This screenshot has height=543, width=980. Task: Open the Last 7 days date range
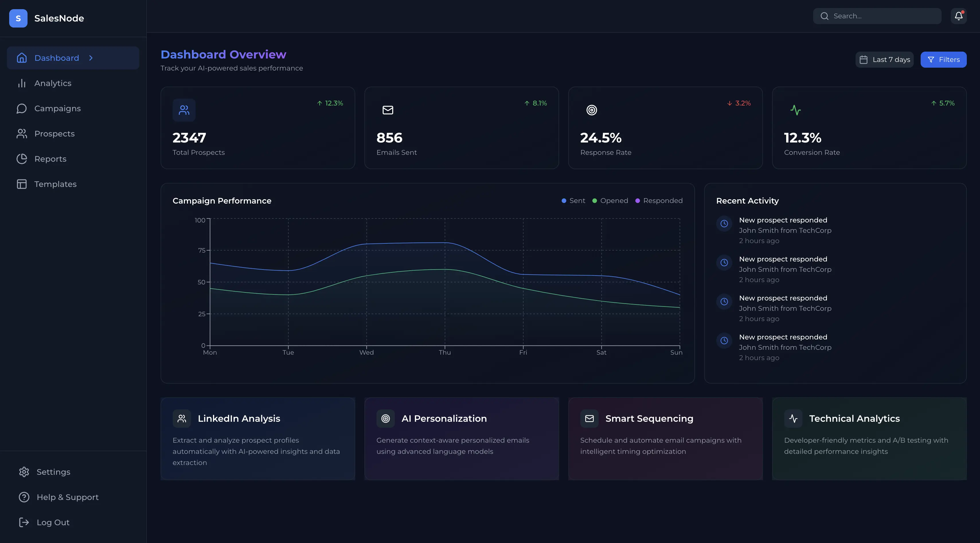885,60
